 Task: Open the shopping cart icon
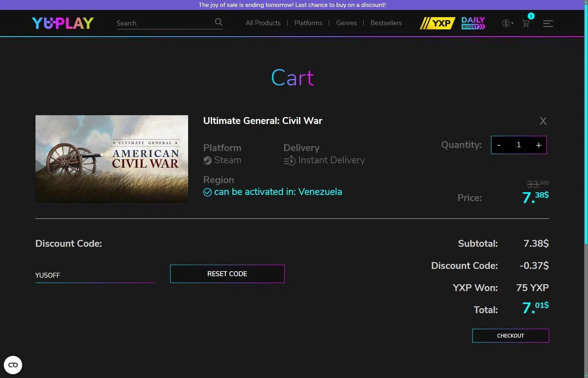click(526, 23)
